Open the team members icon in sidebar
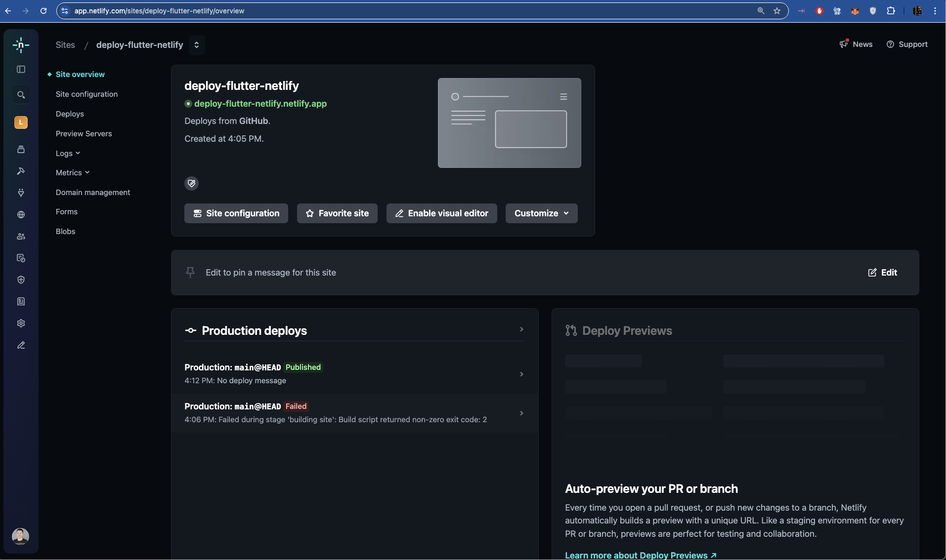946x560 pixels. point(21,237)
